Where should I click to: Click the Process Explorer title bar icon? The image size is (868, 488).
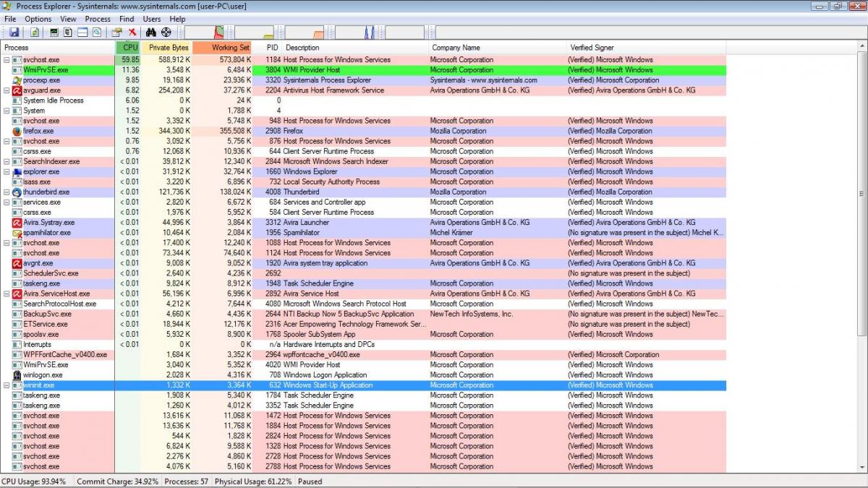(x=7, y=6)
